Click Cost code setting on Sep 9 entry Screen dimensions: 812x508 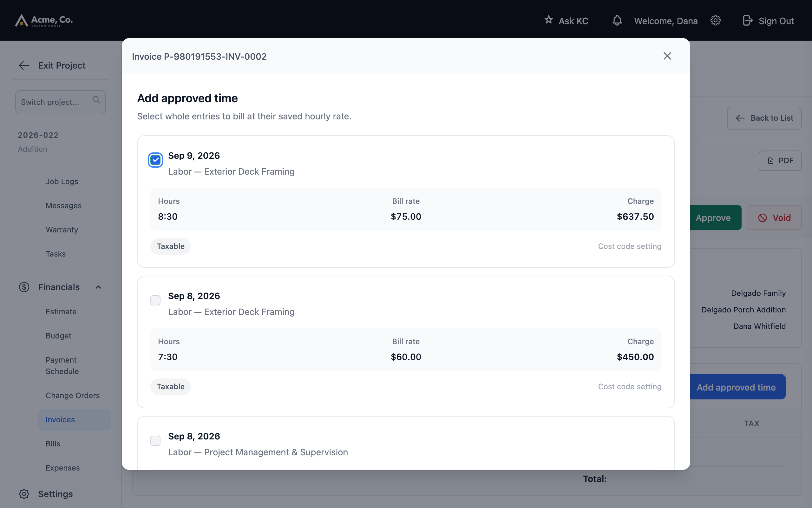630,246
